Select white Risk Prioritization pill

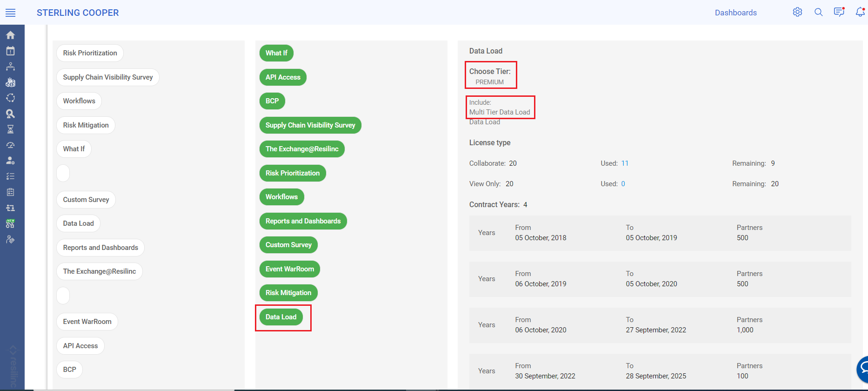(90, 53)
